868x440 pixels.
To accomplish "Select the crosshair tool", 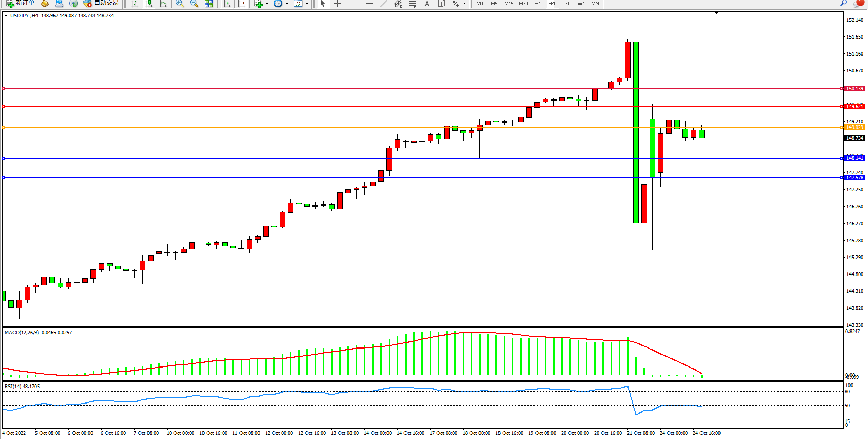I will [x=337, y=4].
